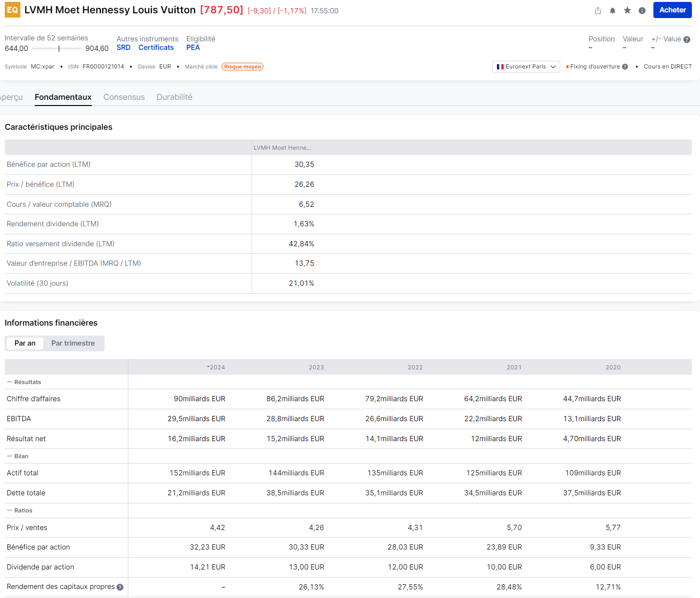Click the ISIN FR0000121014 value

103,67
